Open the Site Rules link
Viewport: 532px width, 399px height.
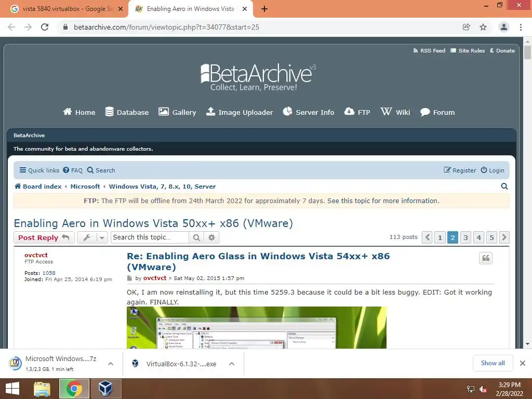(468, 50)
